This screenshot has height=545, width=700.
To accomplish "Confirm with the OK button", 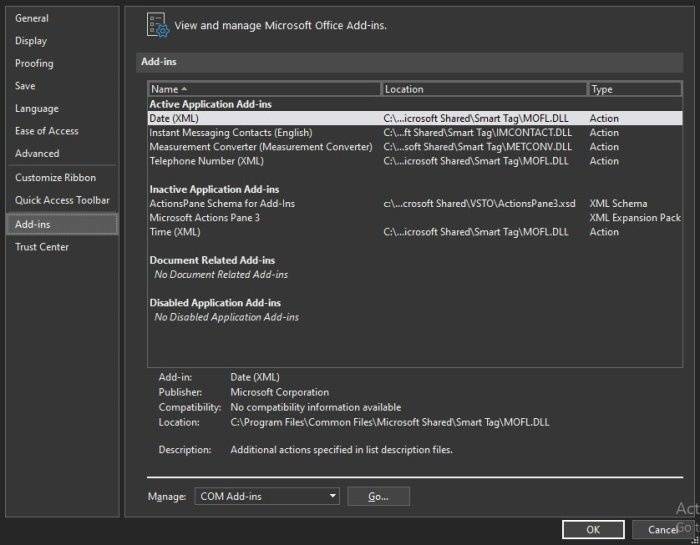I will coord(593,529).
